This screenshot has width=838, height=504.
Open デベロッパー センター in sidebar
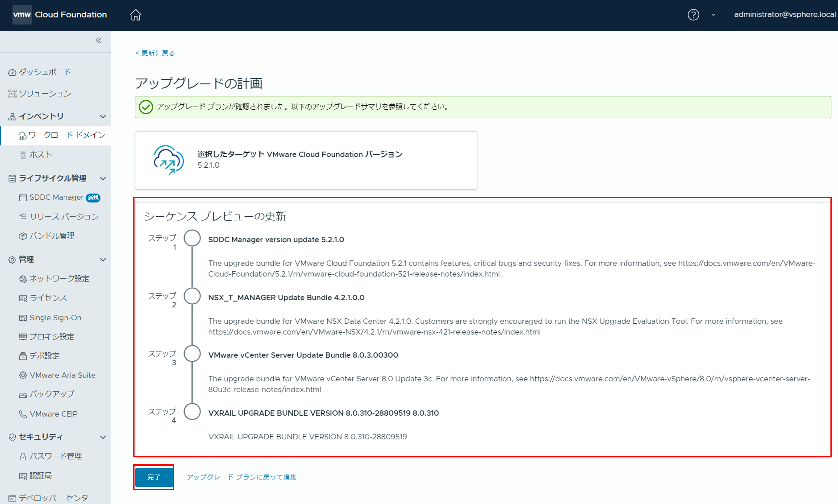click(57, 498)
